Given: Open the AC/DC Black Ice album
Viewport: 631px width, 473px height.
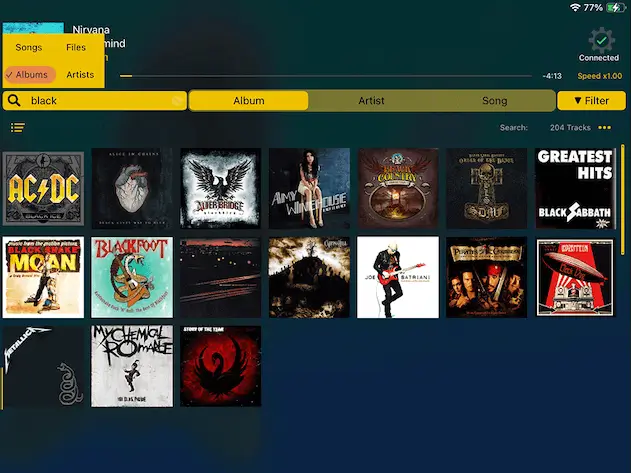Looking at the screenshot, I should (43, 188).
